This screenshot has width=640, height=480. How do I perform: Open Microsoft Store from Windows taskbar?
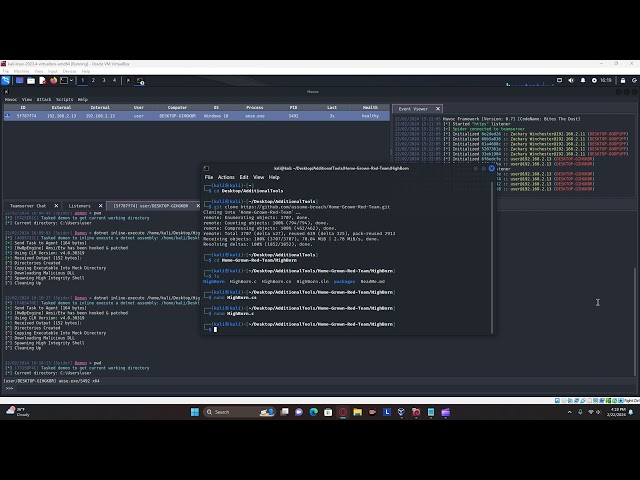pyautogui.click(x=328, y=412)
